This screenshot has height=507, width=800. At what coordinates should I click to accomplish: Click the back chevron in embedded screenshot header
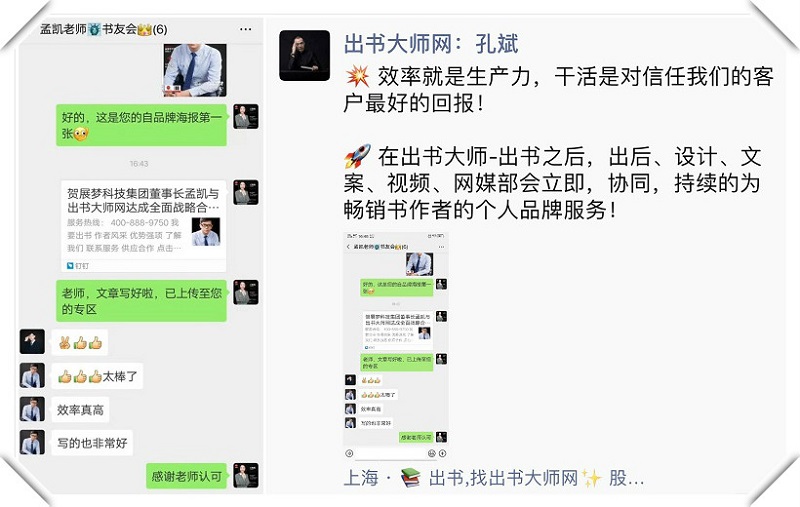[348, 246]
